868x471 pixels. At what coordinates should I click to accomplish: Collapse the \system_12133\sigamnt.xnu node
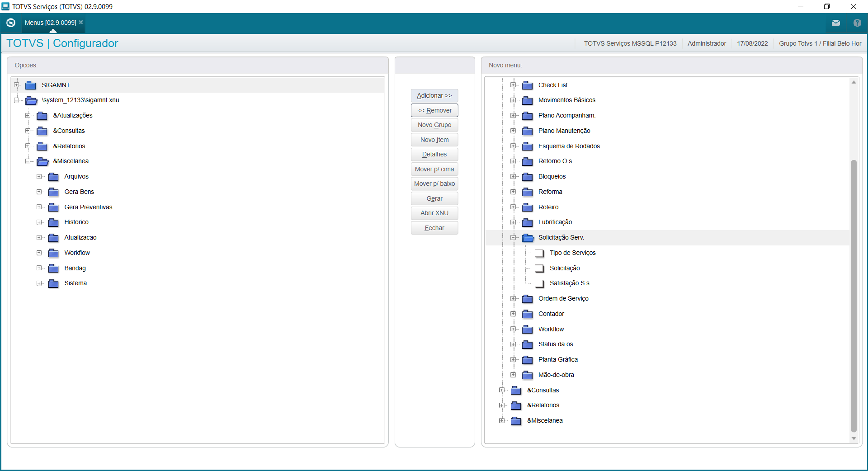click(x=17, y=100)
